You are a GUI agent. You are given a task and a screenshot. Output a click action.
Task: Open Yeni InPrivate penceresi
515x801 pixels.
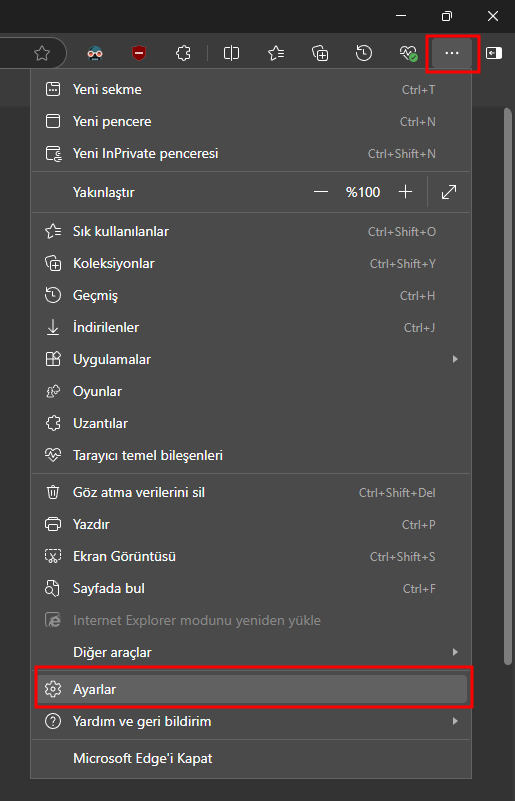(250, 153)
